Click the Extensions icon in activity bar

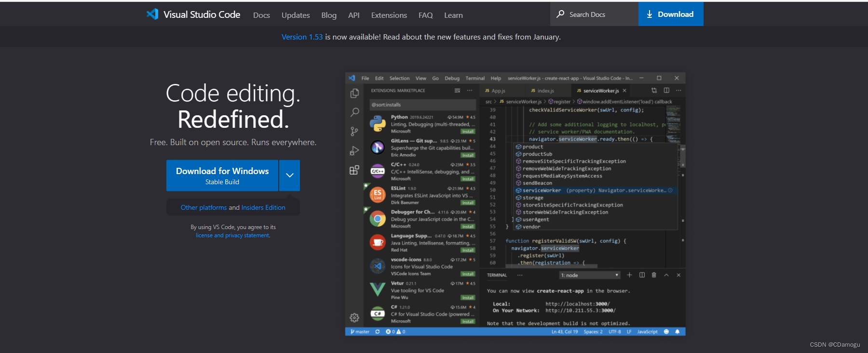tap(354, 170)
